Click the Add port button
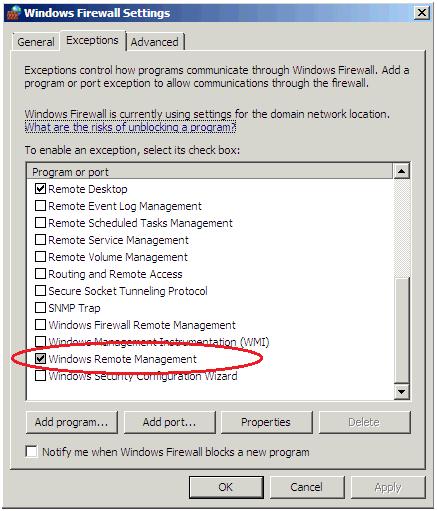The width and height of the screenshot is (437, 511). (169, 422)
